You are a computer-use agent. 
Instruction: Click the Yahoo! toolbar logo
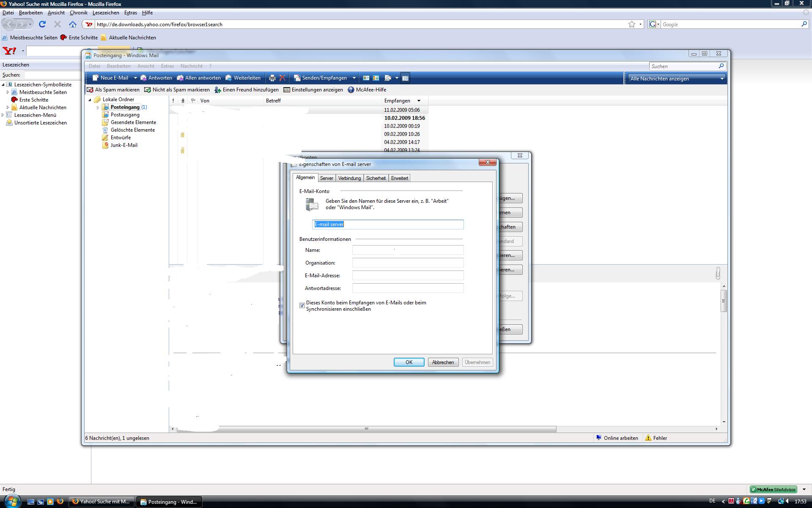(9, 51)
